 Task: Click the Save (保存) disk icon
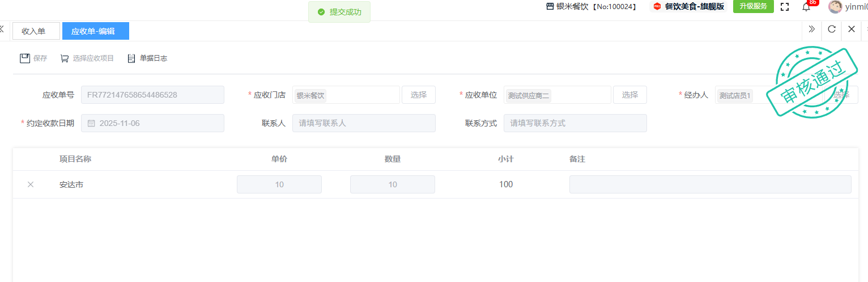pos(25,58)
